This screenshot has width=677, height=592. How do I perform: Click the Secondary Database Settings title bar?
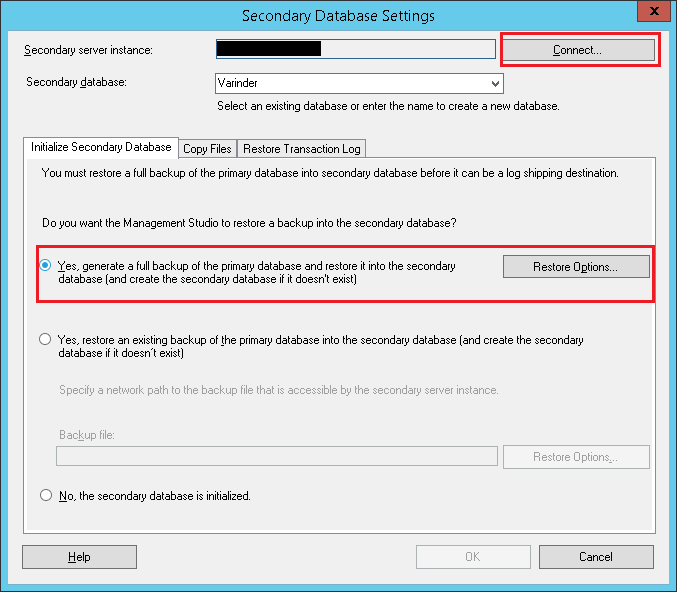[338, 15]
